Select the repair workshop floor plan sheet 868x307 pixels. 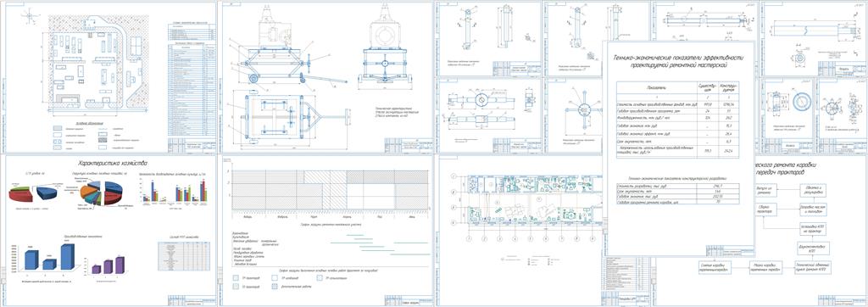(520, 231)
